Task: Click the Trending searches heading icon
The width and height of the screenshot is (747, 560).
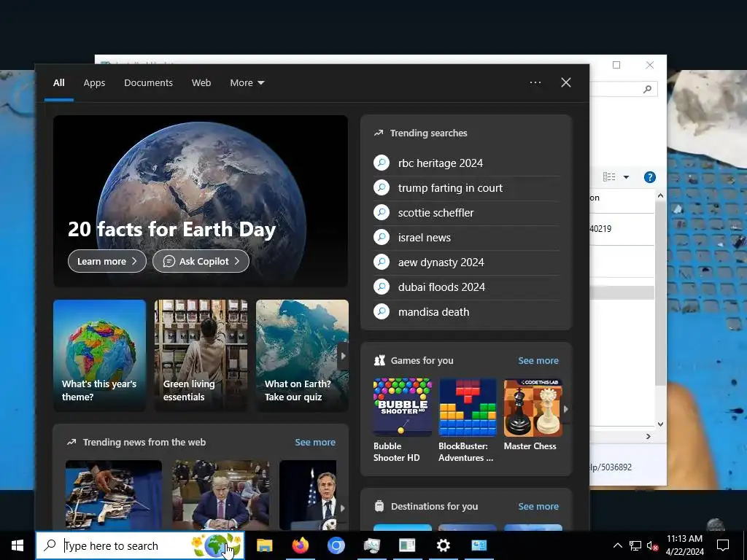Action: 379,133
